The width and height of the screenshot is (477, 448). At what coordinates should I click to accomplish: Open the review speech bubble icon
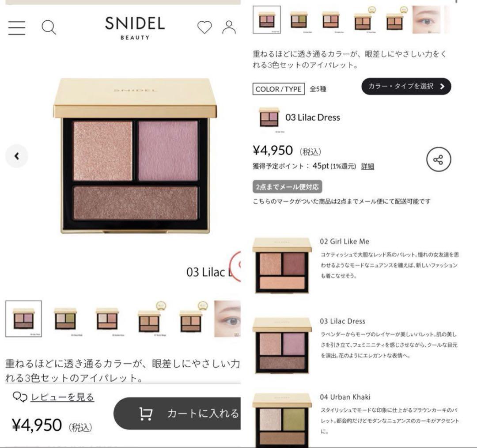click(20, 397)
